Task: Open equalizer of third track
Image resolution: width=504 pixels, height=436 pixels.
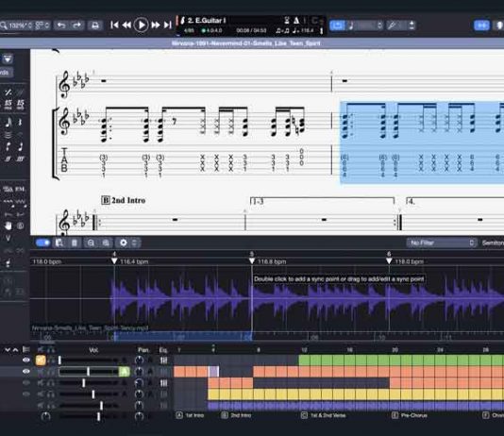Action: pyautogui.click(x=163, y=383)
